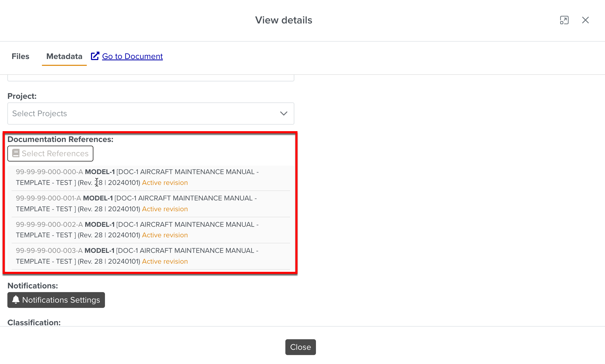
Task: Click the Close button at bottom
Action: [x=301, y=347]
